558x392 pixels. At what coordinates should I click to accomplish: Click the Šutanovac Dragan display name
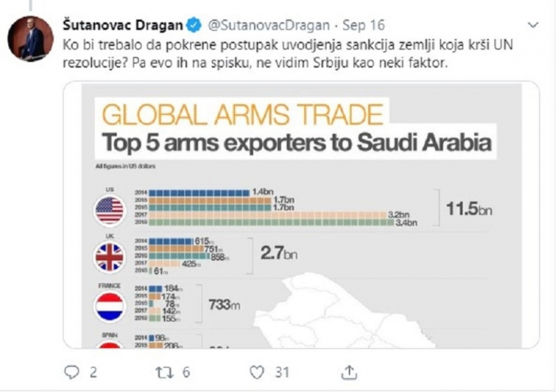tap(123, 24)
